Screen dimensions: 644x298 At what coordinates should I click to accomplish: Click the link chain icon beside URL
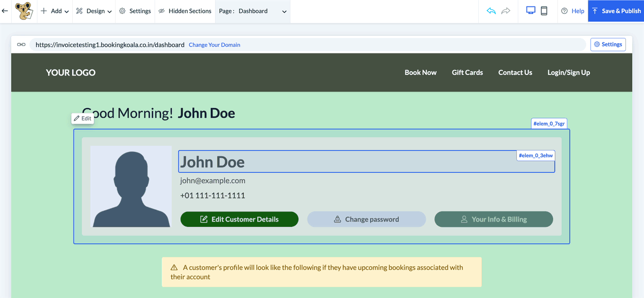pos(21,44)
